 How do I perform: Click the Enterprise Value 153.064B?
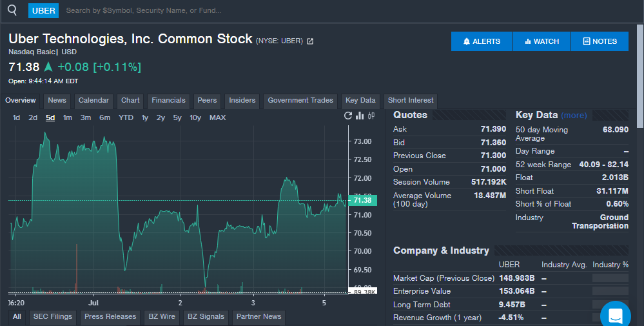516,292
